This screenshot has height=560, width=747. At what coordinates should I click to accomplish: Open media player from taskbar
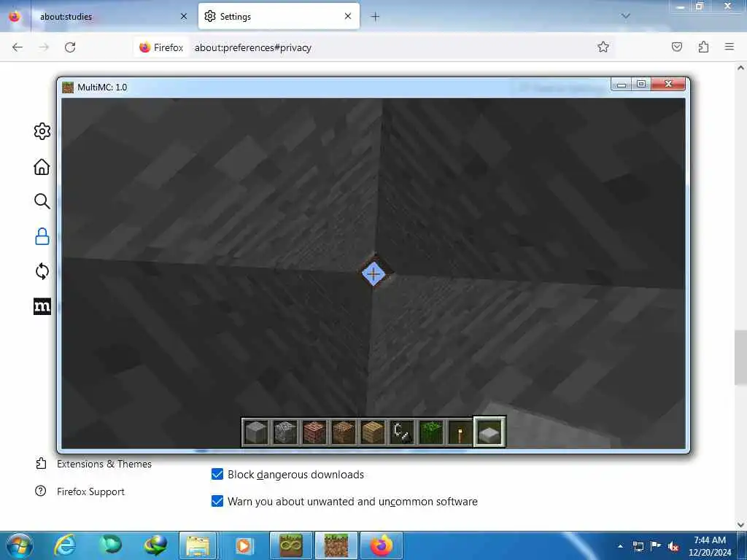(243, 545)
